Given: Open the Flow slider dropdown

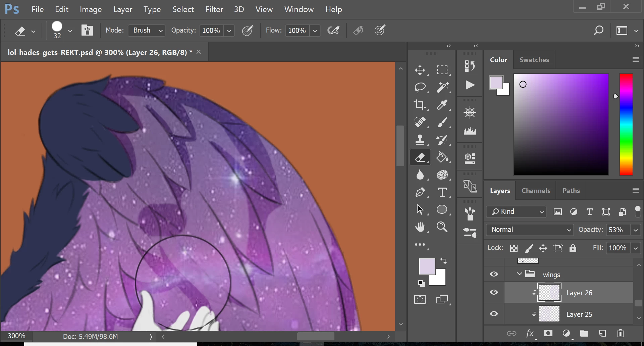Looking at the screenshot, I should tap(315, 31).
